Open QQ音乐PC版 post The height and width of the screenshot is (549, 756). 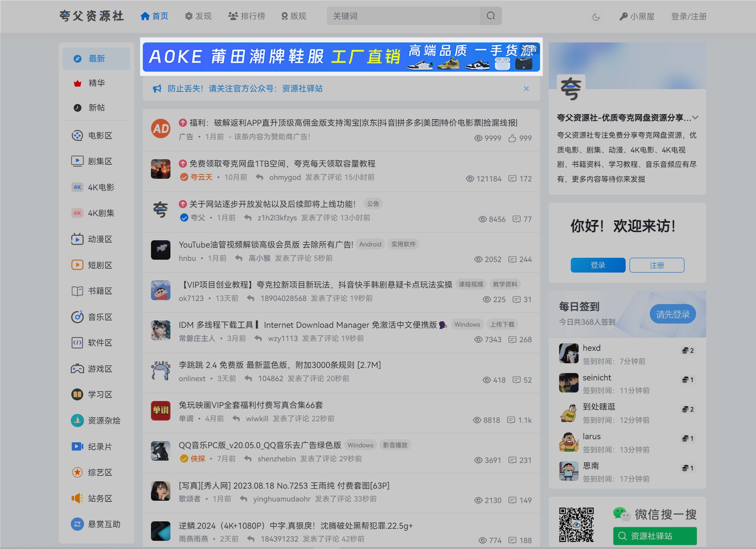(260, 445)
